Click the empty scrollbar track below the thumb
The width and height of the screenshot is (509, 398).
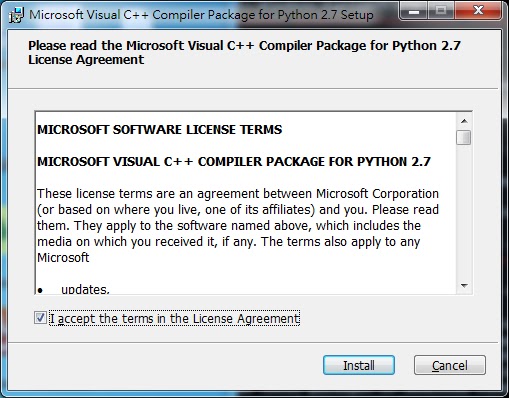click(x=464, y=212)
